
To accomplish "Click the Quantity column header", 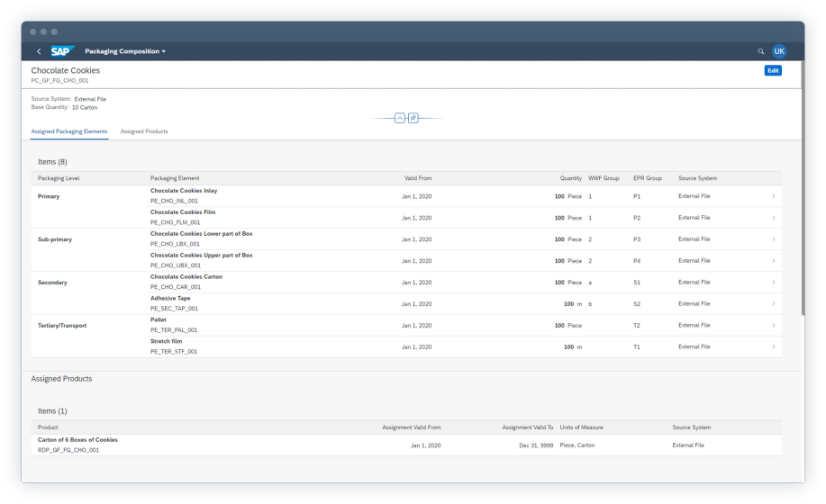I will pos(571,178).
